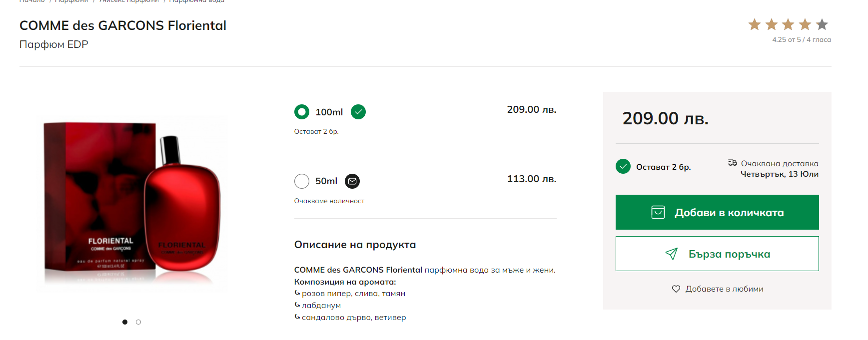This screenshot has height=340, width=868.
Task: Open the парфюмна вода за мъже и жени link
Action: 490,270
